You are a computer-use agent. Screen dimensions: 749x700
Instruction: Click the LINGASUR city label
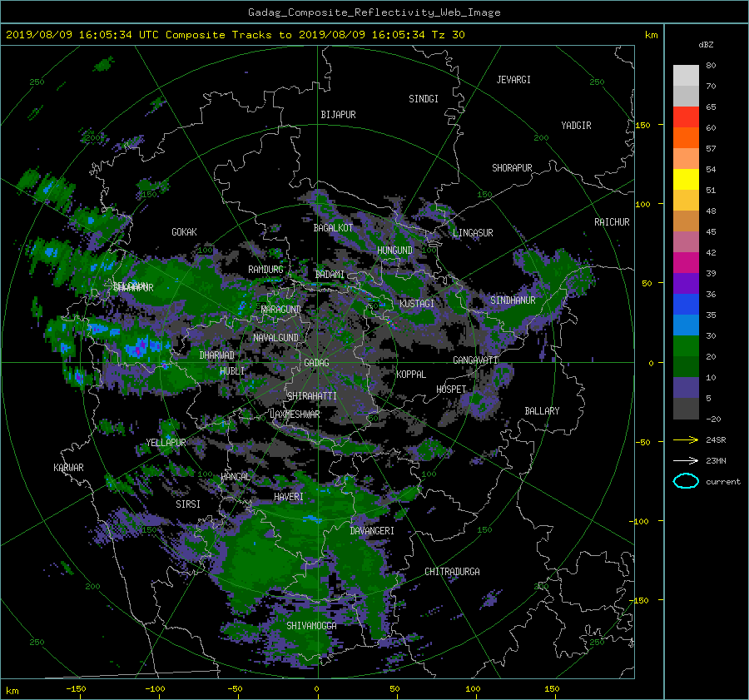pos(473,233)
